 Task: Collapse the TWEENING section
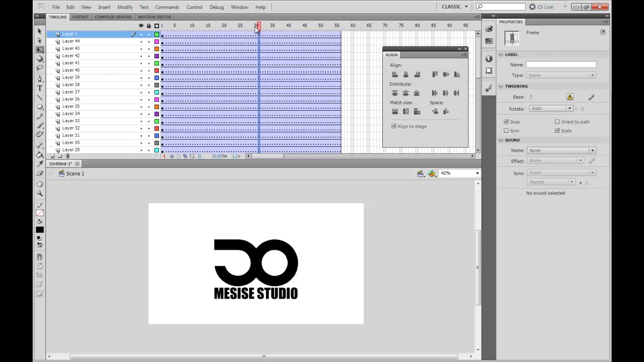point(501,86)
